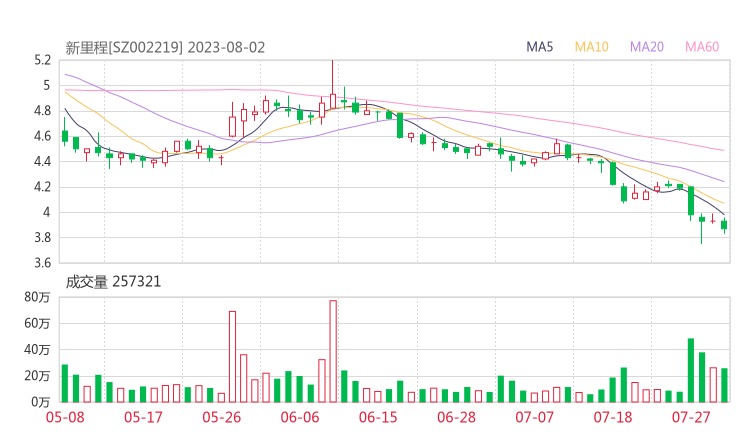Click the 06-06 date axis label
The height and width of the screenshot is (440, 740).
coord(300,417)
